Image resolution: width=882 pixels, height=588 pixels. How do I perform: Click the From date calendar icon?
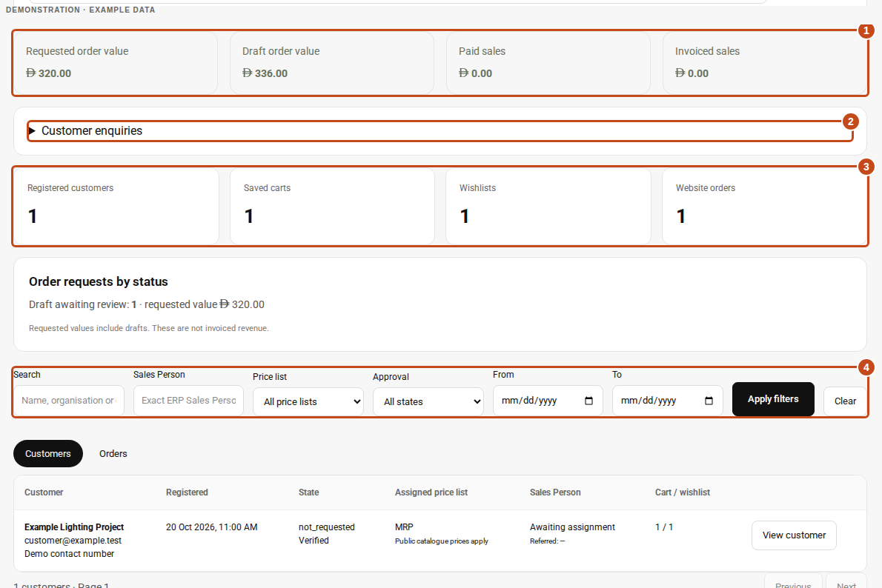[x=589, y=401]
